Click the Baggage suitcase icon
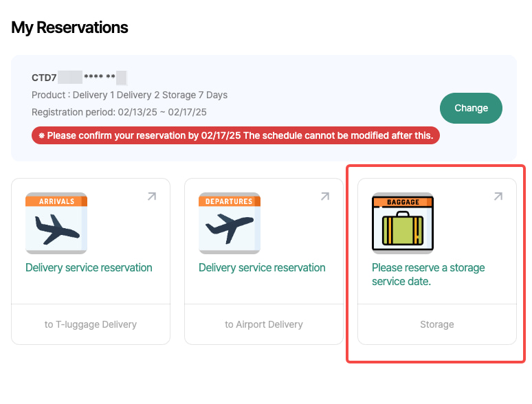Image resolution: width=532 pixels, height=404 pixels. pos(403,223)
